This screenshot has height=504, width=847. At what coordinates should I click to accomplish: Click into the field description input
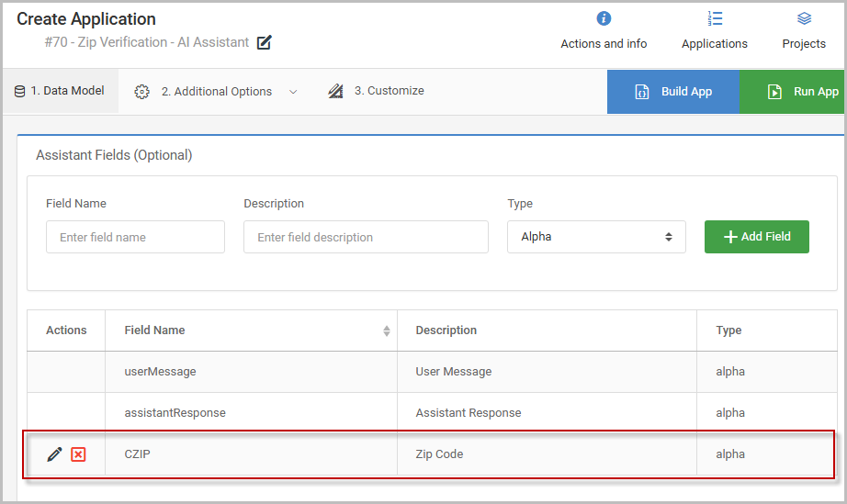point(366,237)
